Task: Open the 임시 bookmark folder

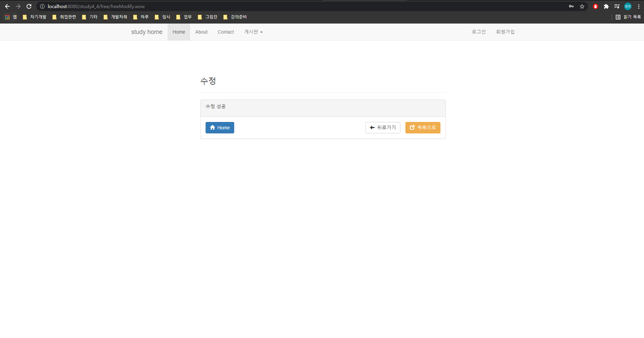Action: pos(163,17)
